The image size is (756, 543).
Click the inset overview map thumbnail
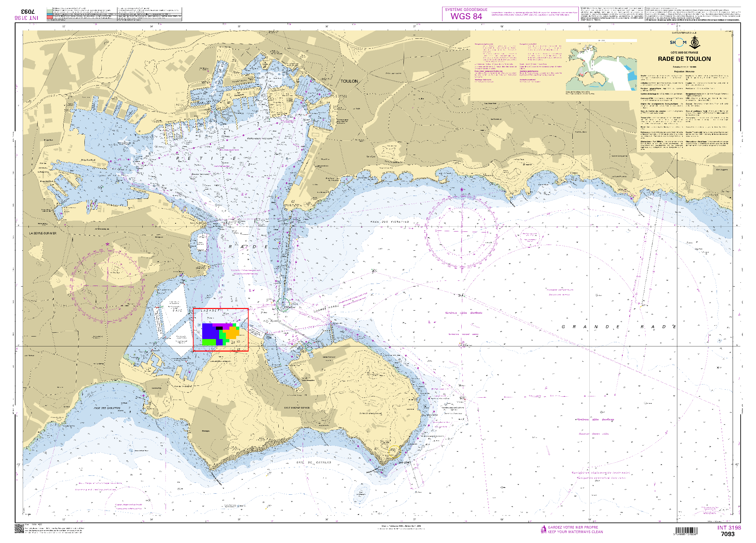point(601,66)
